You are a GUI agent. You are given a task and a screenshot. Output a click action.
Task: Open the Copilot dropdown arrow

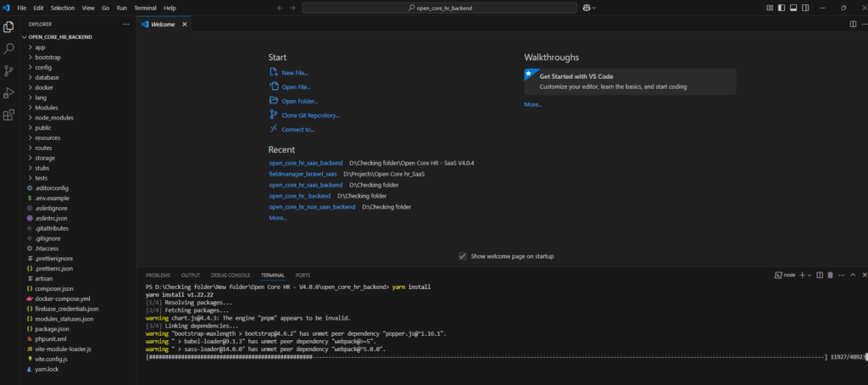pos(594,8)
